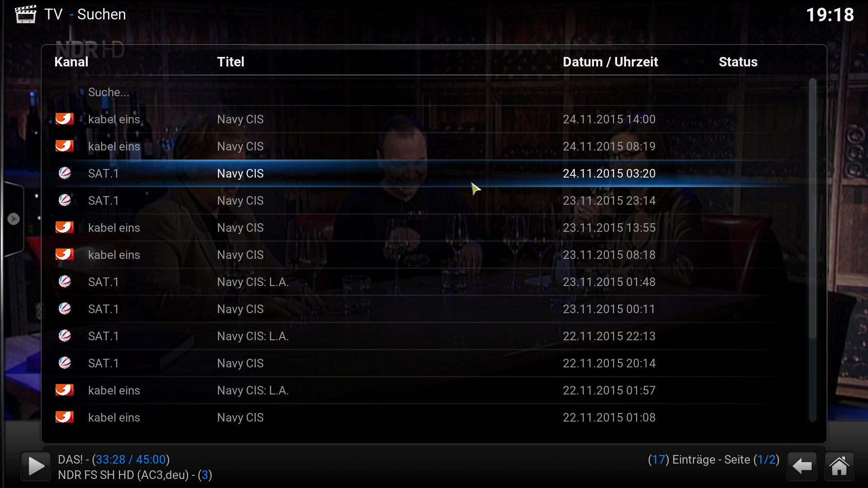
Task: Open the side panel arrow handle
Action: click(x=13, y=219)
